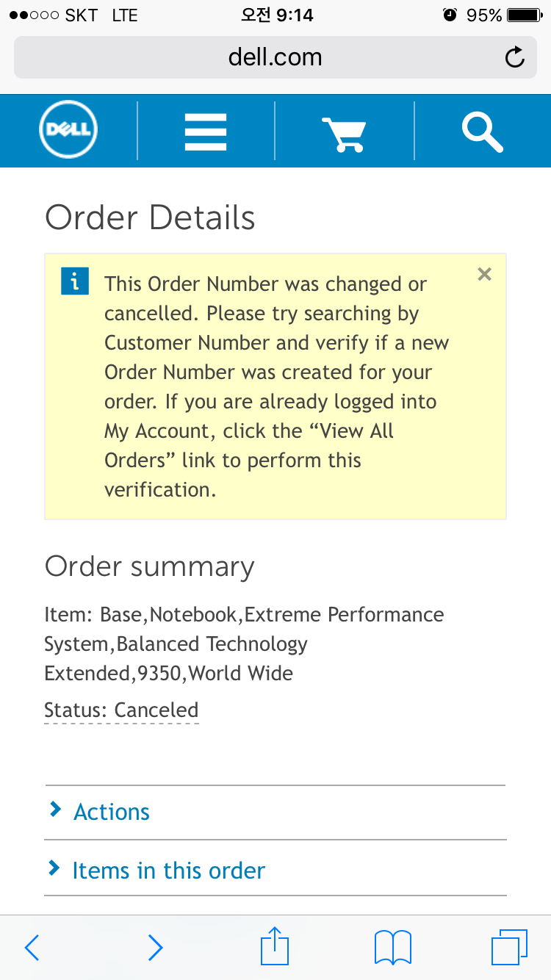
Task: Expand Items in this order section
Action: coord(168,871)
